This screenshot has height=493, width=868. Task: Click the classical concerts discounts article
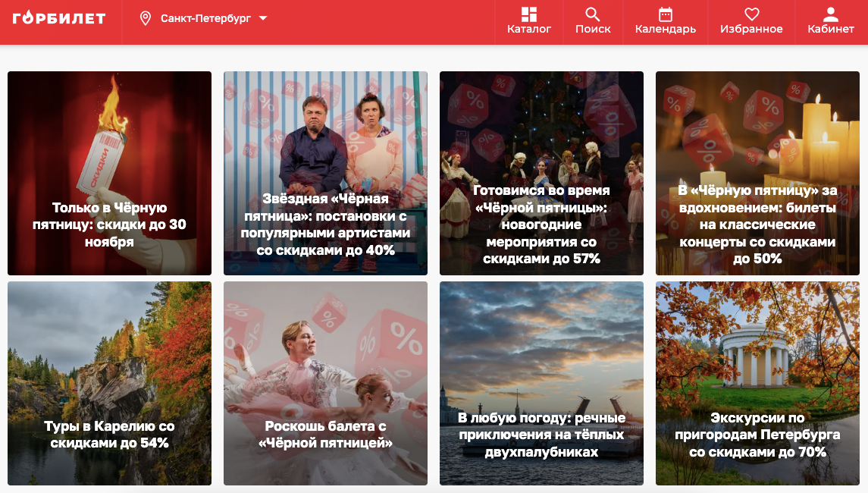[757, 172]
